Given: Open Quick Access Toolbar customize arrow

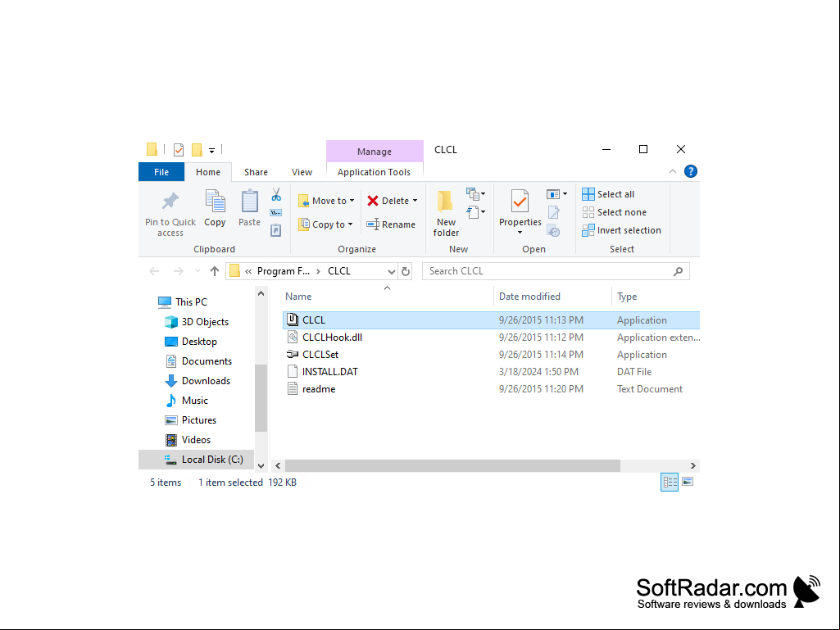Looking at the screenshot, I should [x=211, y=151].
